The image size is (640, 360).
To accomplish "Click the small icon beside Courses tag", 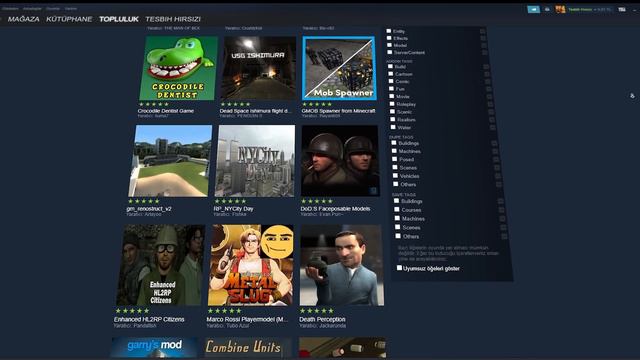I will (501, 209).
